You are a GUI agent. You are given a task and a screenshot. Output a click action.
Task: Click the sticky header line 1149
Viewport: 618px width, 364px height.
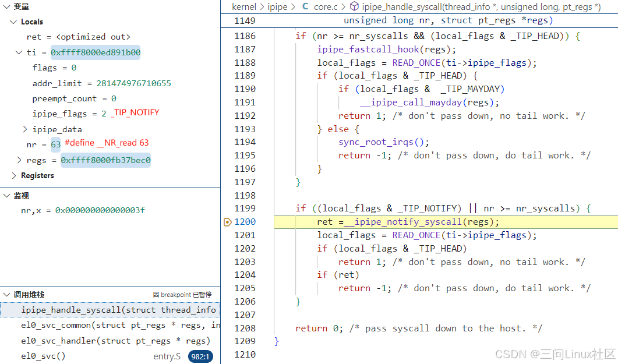[x=419, y=20]
